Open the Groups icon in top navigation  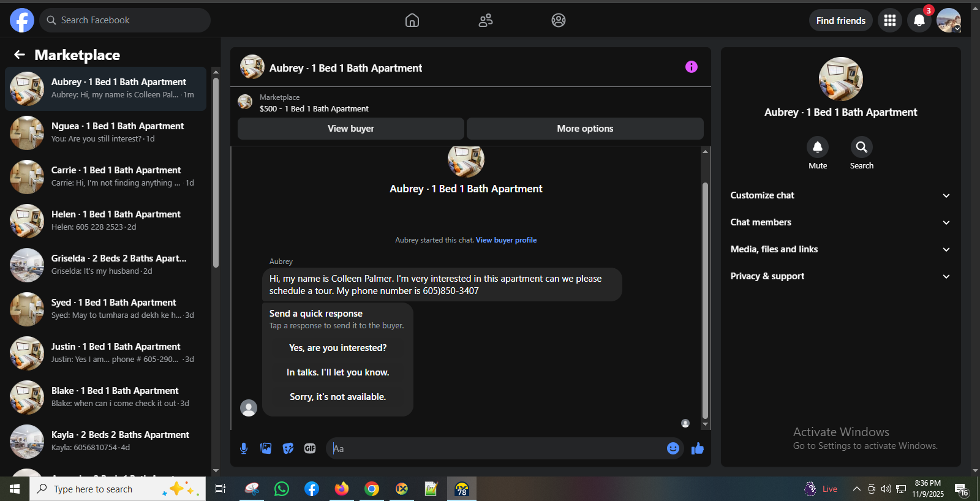click(559, 20)
